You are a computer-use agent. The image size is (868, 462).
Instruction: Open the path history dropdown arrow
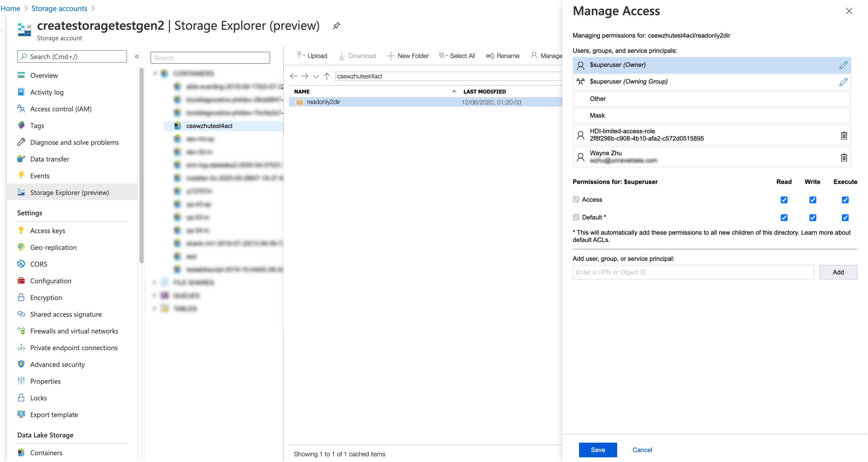click(x=316, y=77)
